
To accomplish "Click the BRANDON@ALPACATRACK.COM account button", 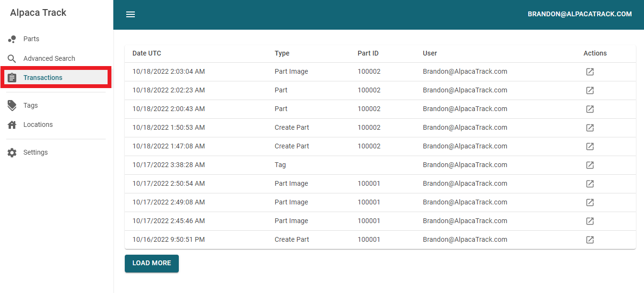I will (x=579, y=14).
